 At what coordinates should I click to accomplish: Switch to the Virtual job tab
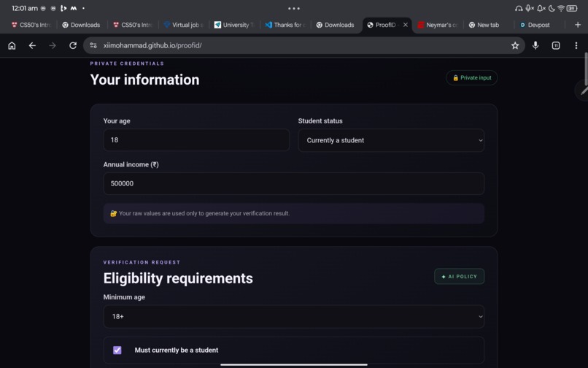(184, 25)
